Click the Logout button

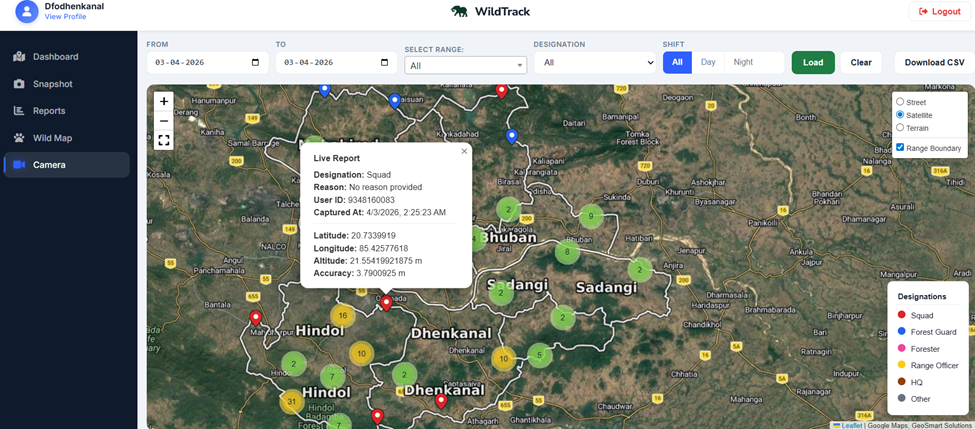pyautogui.click(x=939, y=11)
